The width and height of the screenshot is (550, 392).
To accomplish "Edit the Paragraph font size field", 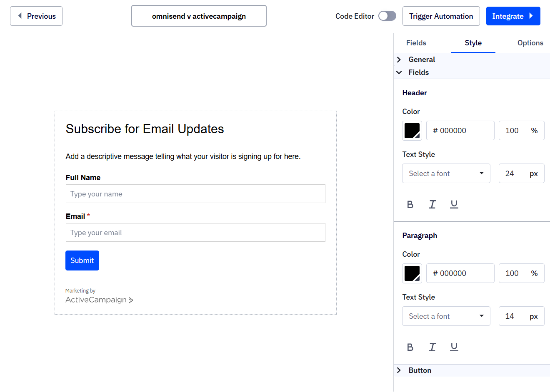I will click(x=521, y=316).
